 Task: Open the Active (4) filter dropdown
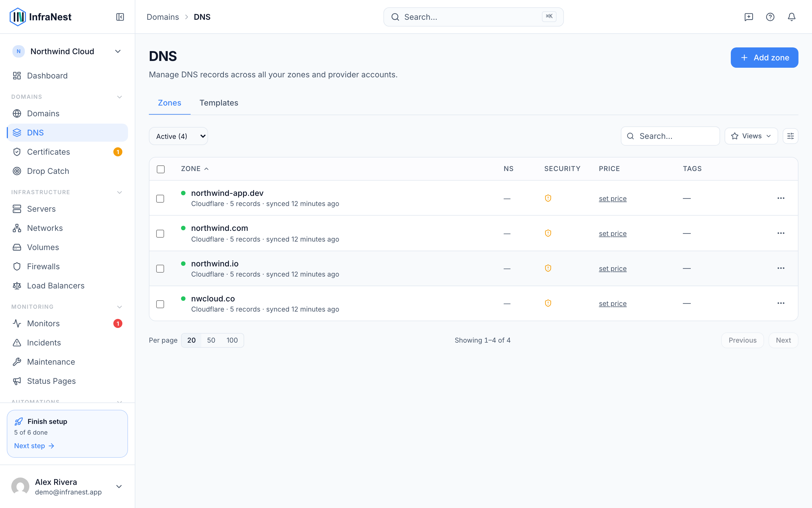(x=178, y=136)
